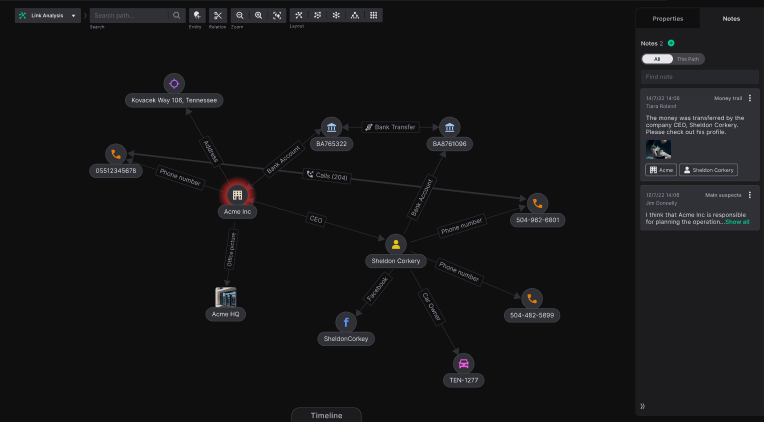Select the 05512345678 phone node
764x422 pixels.
[x=115, y=154]
